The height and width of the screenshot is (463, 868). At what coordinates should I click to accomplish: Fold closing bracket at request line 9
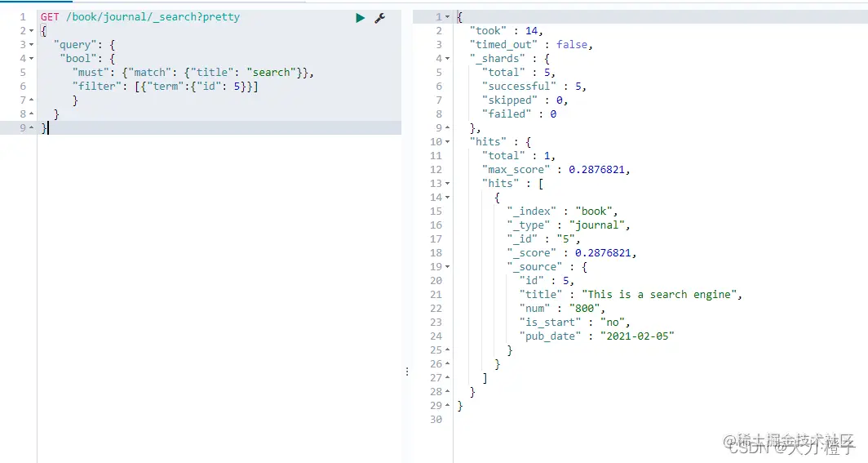click(32, 128)
